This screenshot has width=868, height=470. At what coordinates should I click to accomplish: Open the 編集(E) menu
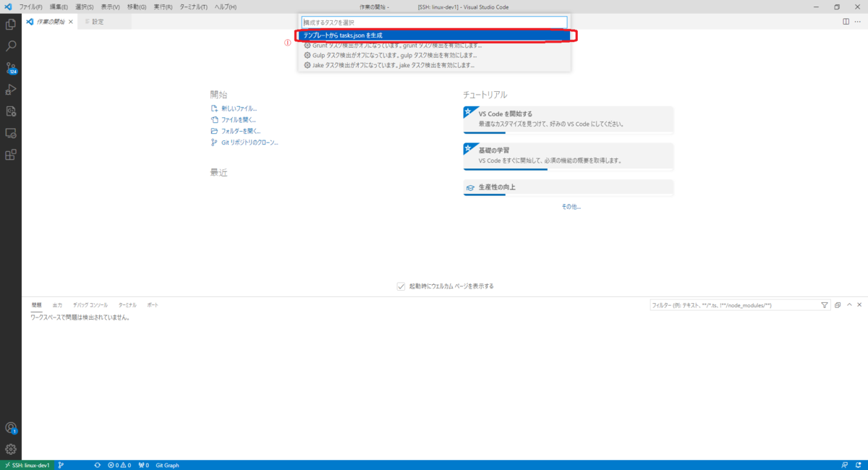[59, 7]
